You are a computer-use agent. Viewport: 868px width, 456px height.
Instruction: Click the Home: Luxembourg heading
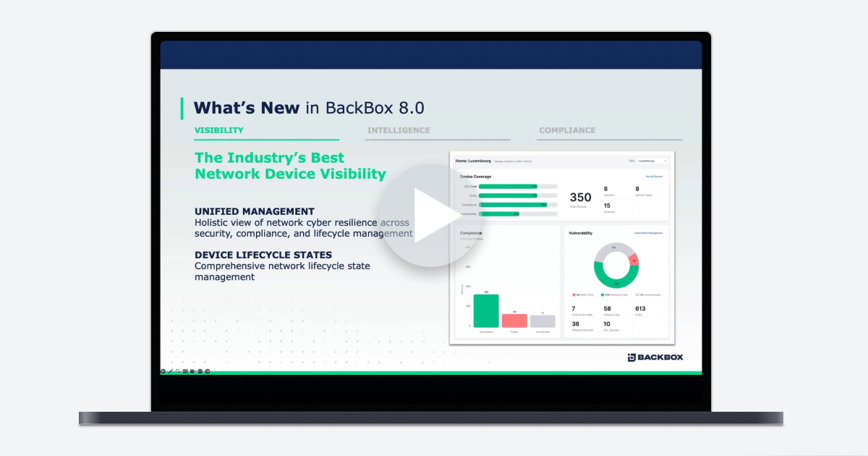click(x=473, y=161)
